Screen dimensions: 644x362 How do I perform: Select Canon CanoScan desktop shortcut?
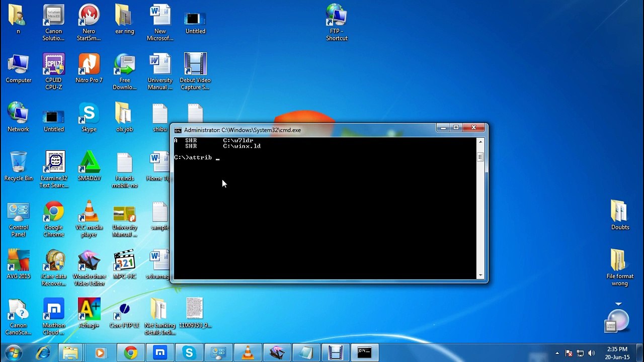pyautogui.click(x=19, y=317)
